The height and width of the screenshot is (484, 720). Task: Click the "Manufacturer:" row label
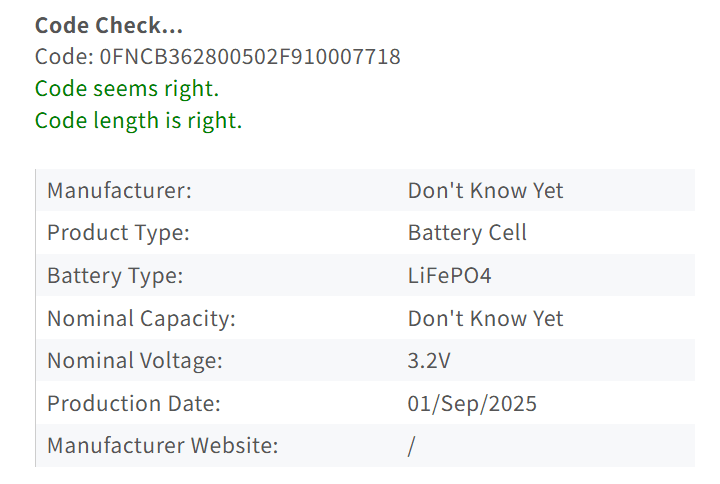tap(119, 190)
